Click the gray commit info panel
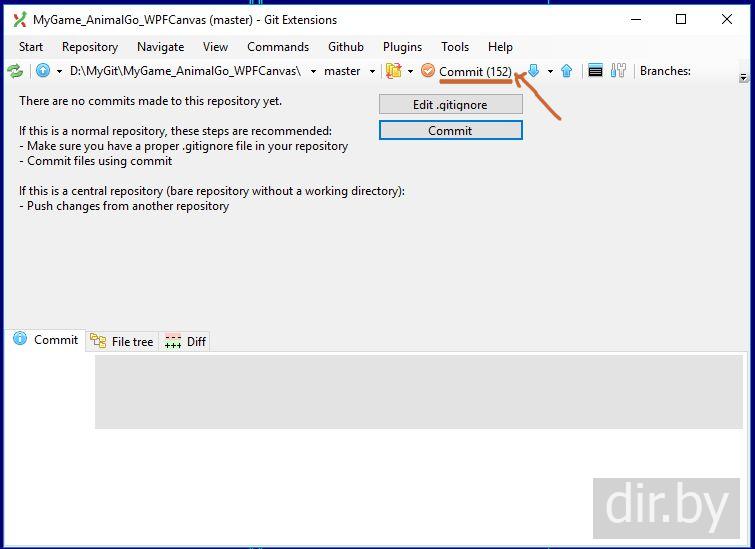Screen dimensions: 755x549 419,392
